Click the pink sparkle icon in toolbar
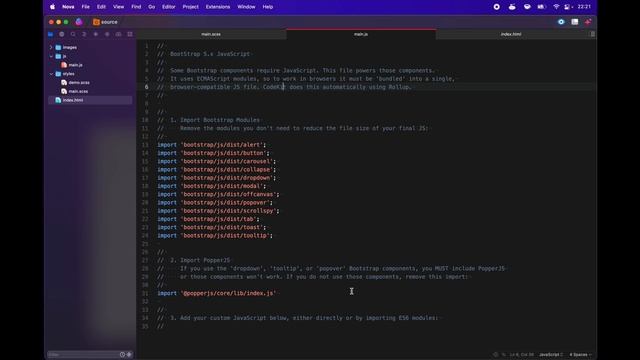 coord(588,22)
